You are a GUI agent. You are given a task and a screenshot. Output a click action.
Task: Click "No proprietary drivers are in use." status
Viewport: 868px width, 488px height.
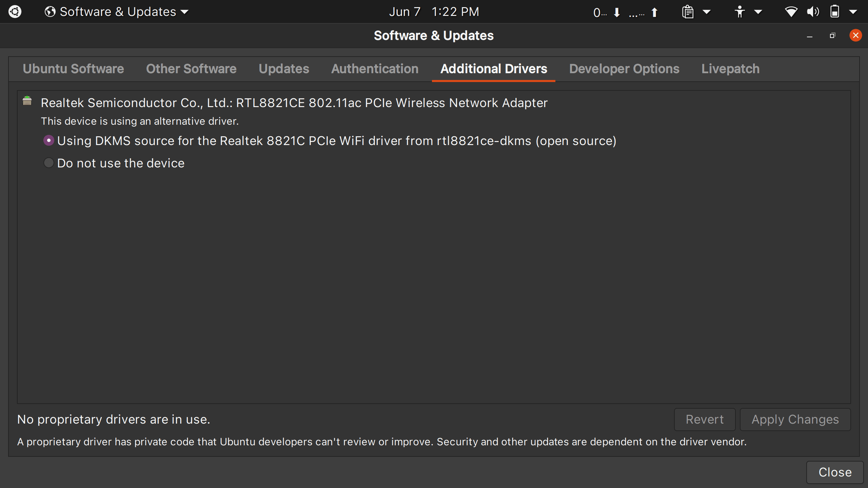click(114, 420)
